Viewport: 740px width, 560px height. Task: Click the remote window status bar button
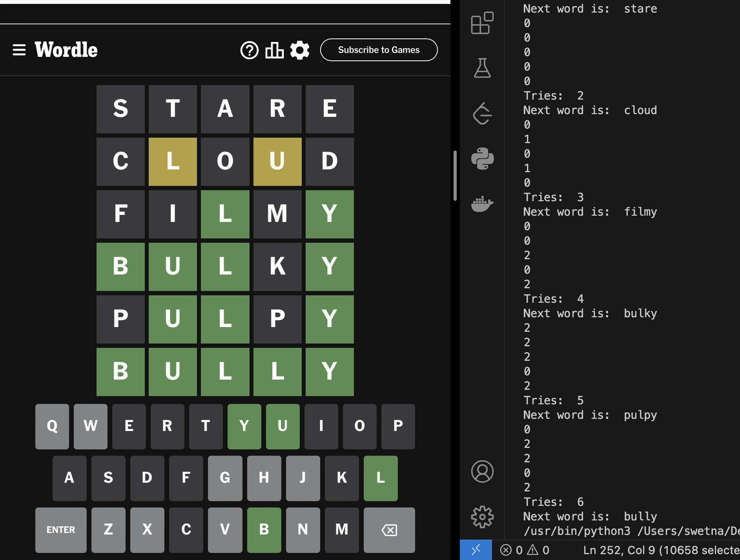[x=476, y=550]
